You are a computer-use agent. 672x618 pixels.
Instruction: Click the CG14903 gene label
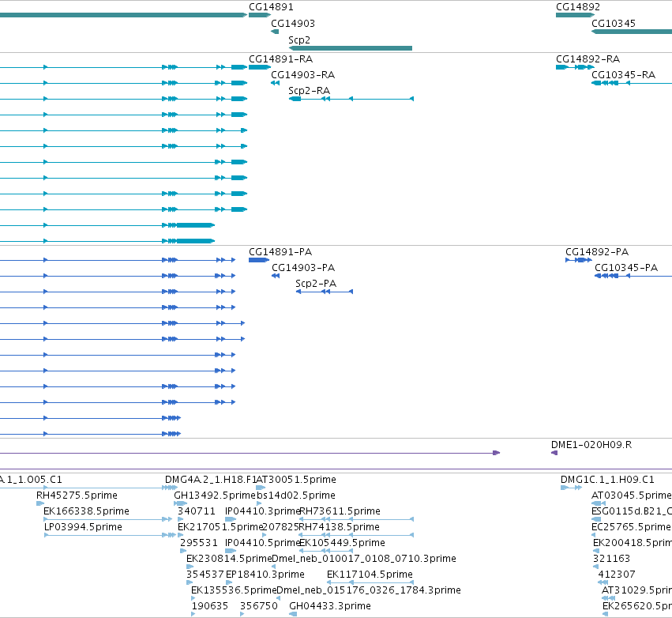[293, 23]
